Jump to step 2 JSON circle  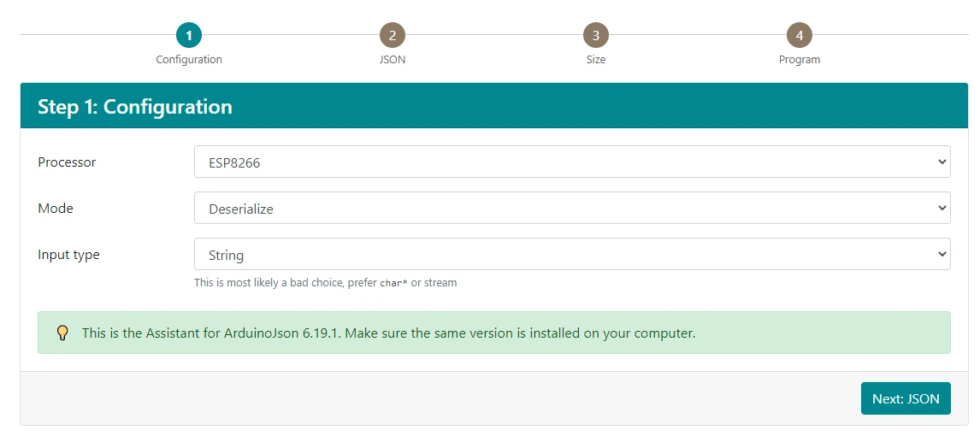[393, 36]
